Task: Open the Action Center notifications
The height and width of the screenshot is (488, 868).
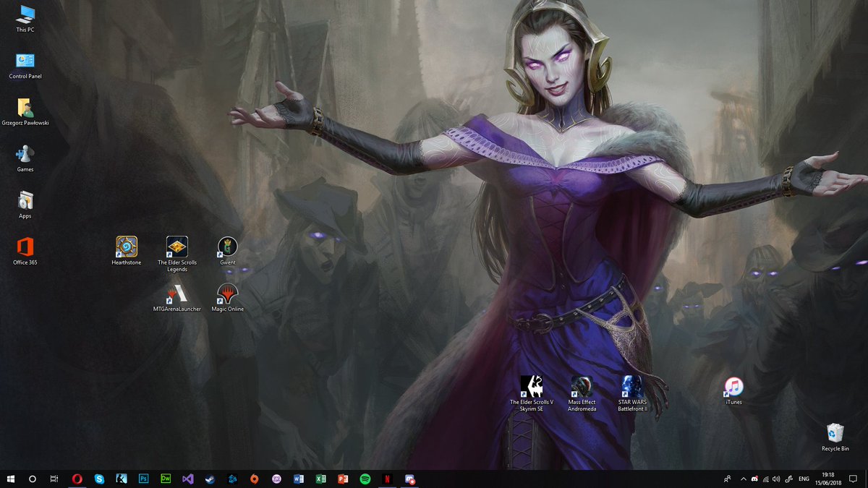Action: [854, 479]
